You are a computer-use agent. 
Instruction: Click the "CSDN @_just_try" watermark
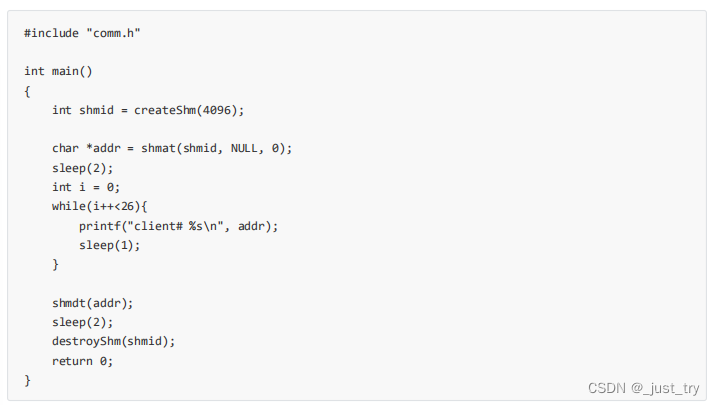[x=643, y=388]
